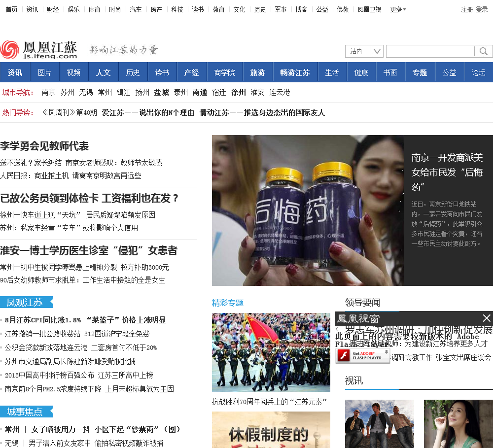493x448 pixels.
Task: Open 苏州市交通局副局长陈建新 article
Action: click(x=70, y=361)
